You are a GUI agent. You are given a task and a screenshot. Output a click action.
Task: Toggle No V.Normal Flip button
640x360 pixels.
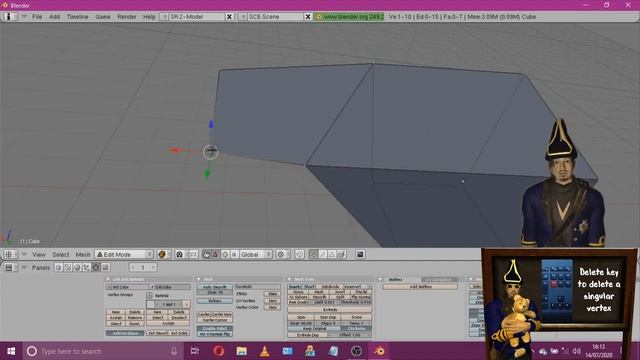click(x=214, y=334)
